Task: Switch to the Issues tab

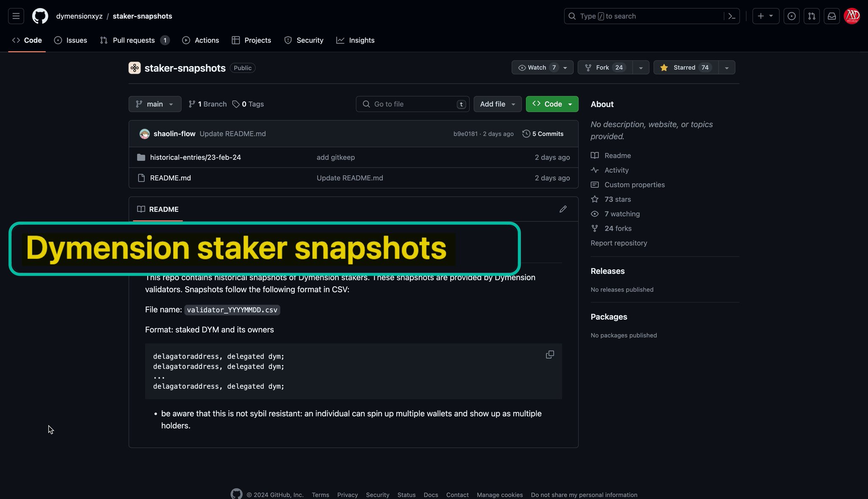Action: (x=71, y=40)
